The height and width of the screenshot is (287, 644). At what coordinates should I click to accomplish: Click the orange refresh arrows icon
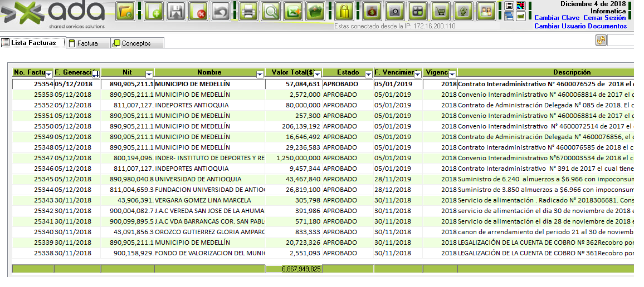pyautogui.click(x=601, y=40)
